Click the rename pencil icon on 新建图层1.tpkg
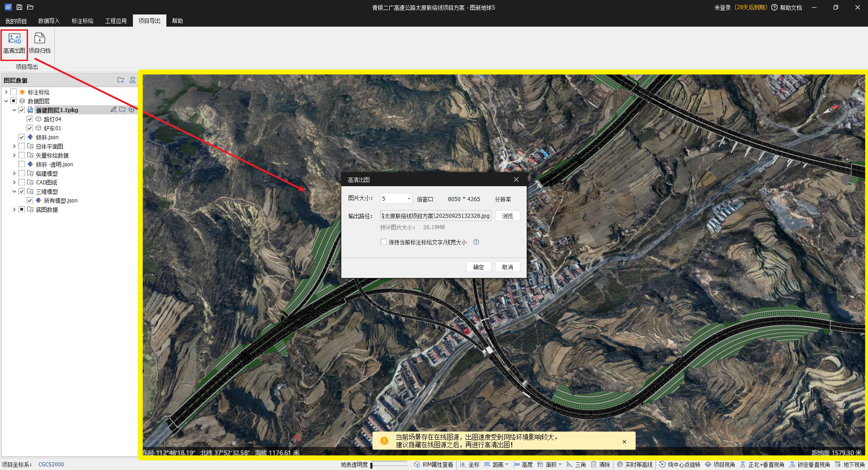 (x=113, y=110)
